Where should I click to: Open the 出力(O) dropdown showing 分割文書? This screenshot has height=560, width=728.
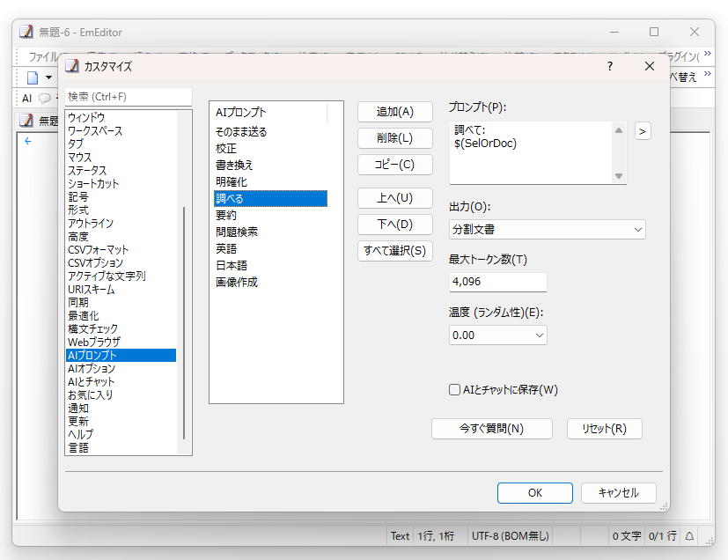click(547, 230)
